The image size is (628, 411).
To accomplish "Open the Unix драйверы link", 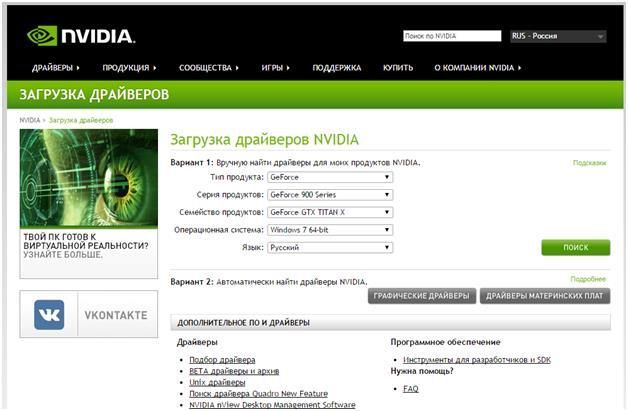I will point(217,382).
